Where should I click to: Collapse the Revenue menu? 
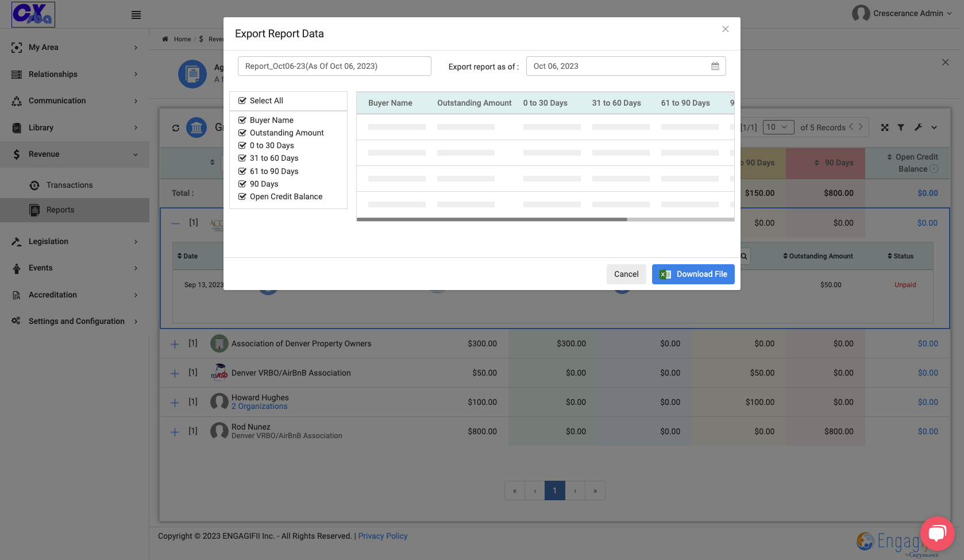(75, 154)
